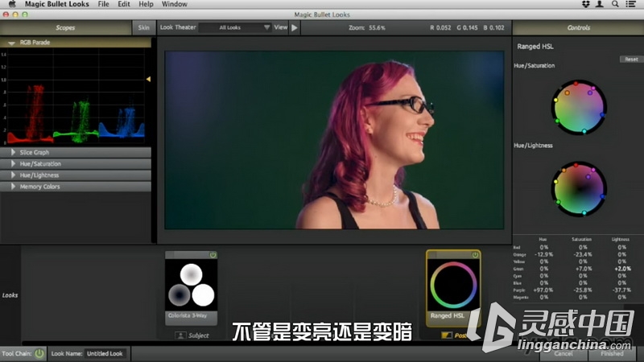Select the purple handle on Hue/Lightness wheel
Viewport: 644px width, 362px height.
pyautogui.click(x=588, y=177)
